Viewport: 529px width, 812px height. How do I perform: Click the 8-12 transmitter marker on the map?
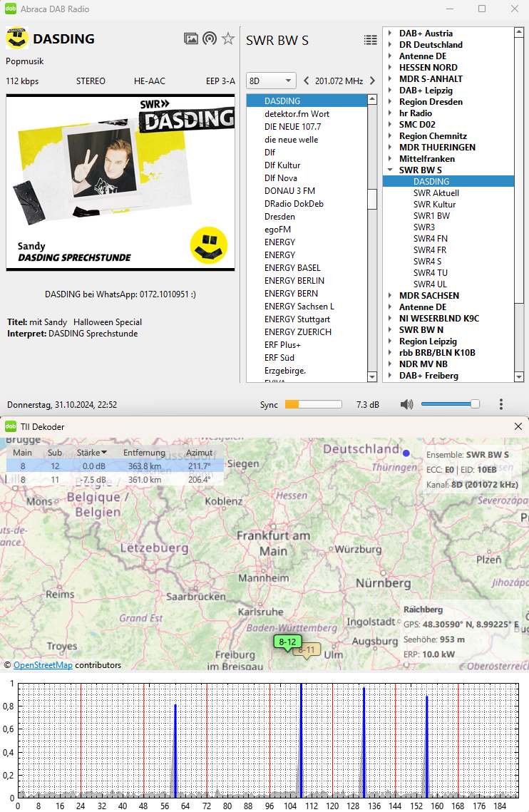point(287,642)
